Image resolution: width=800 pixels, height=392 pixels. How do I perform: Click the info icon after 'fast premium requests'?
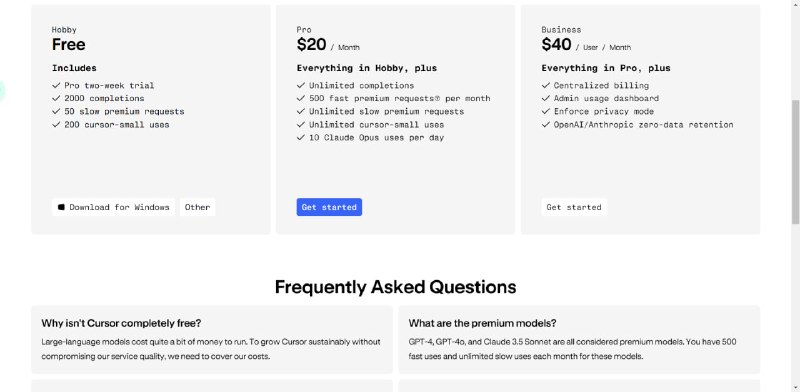[436, 97]
